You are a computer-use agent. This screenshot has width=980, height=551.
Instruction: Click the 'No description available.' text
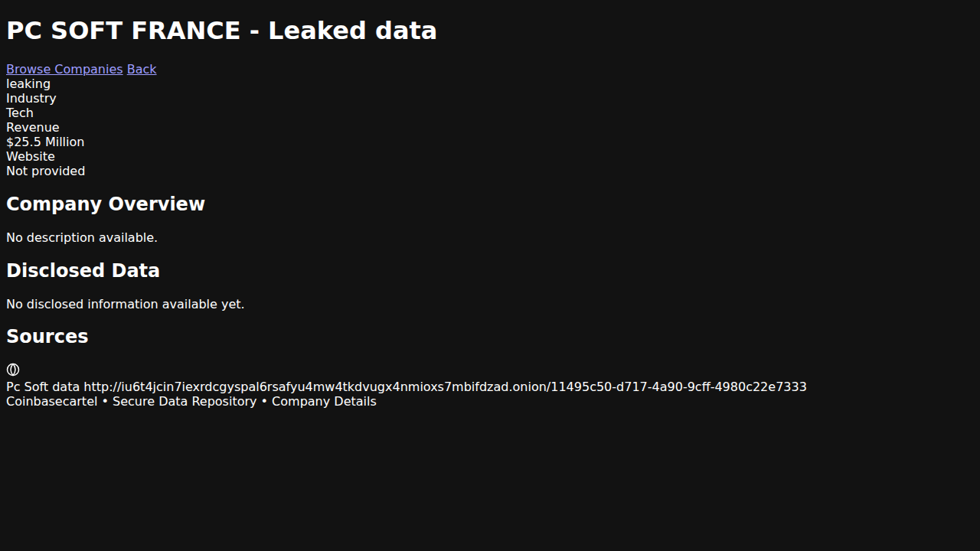[x=82, y=237]
